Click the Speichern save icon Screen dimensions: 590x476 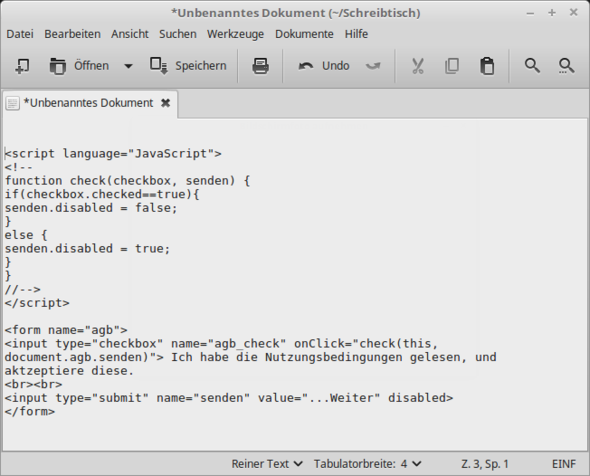click(158, 66)
